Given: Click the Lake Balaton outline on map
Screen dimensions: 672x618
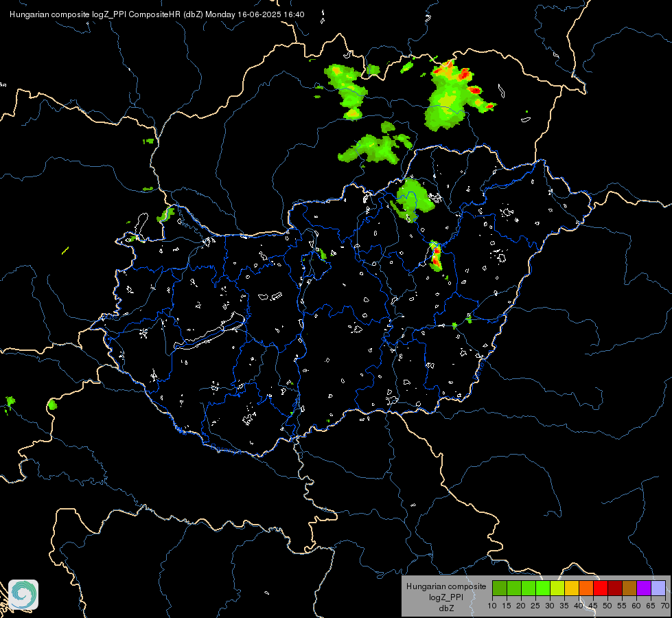Looking at the screenshot, I should (209, 332).
